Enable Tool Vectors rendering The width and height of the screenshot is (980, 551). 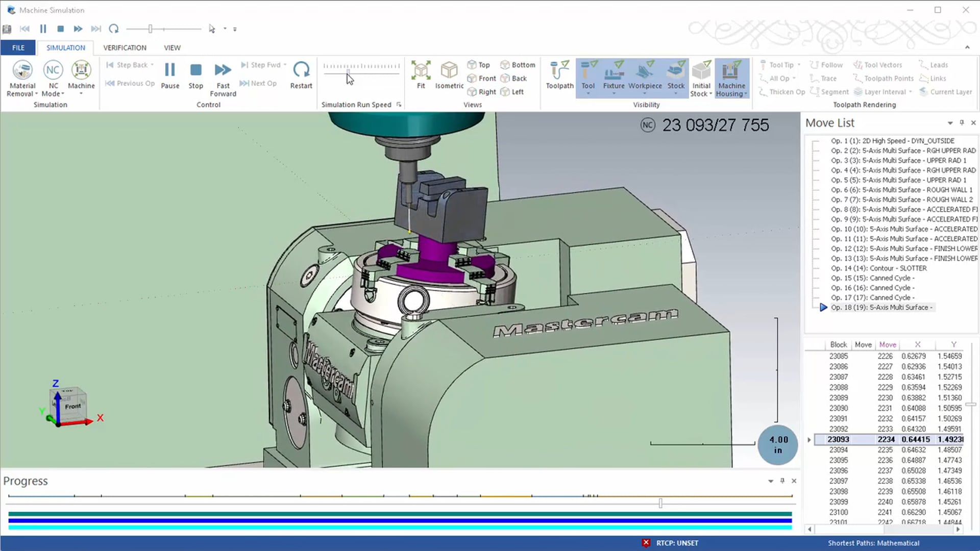(878, 65)
